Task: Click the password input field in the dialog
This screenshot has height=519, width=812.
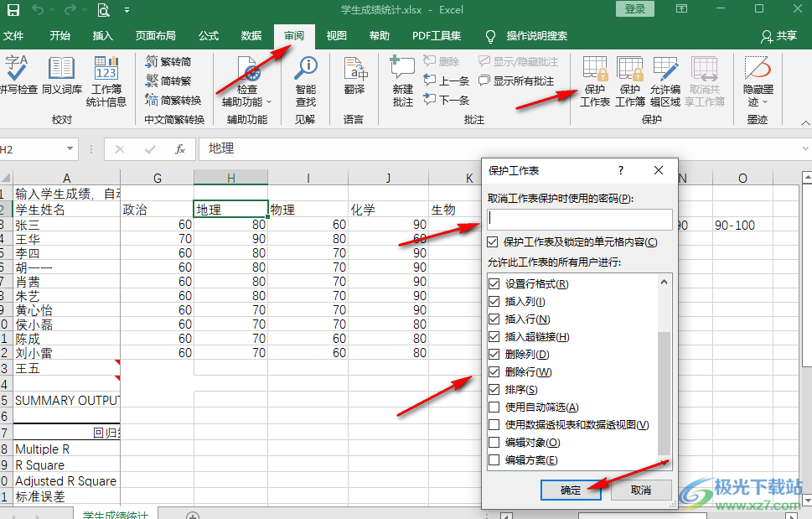Action: 580,220
